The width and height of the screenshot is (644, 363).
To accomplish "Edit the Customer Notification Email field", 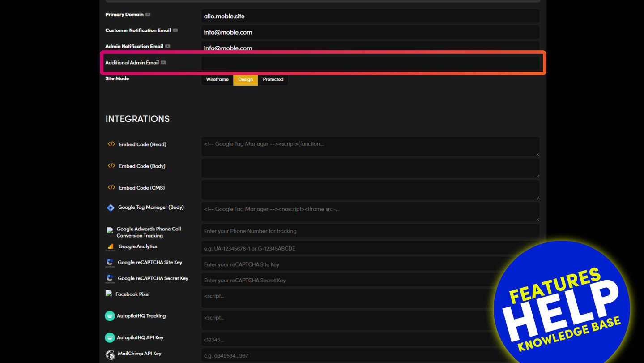I will tap(370, 32).
